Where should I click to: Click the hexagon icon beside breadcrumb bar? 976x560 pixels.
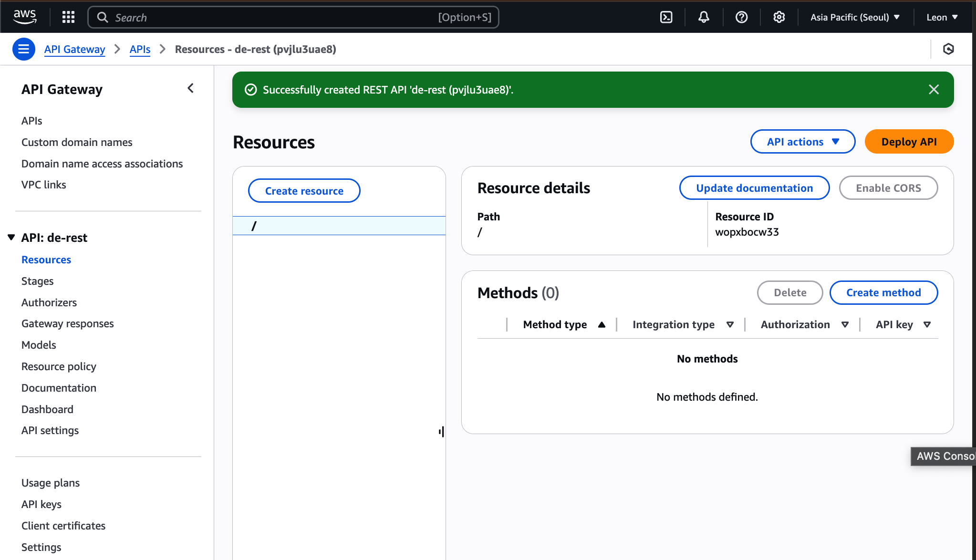coord(948,49)
